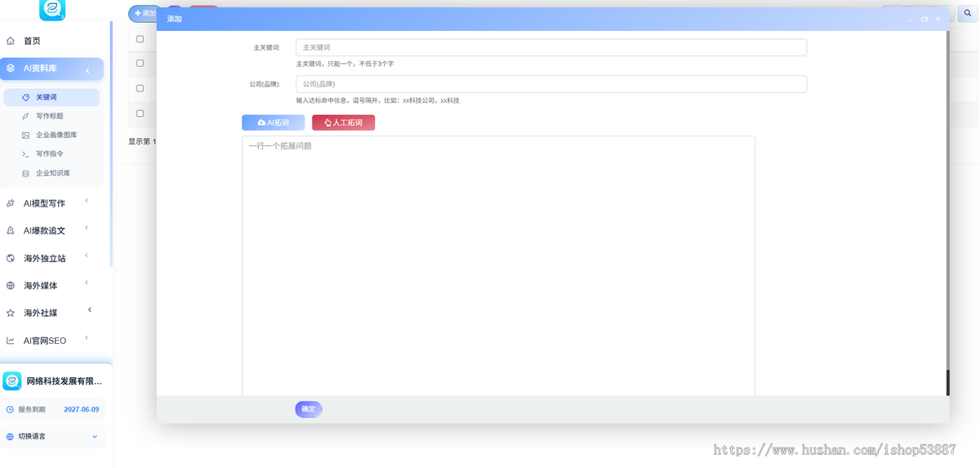Expand the AI模型写作 chevron

pyautogui.click(x=87, y=201)
